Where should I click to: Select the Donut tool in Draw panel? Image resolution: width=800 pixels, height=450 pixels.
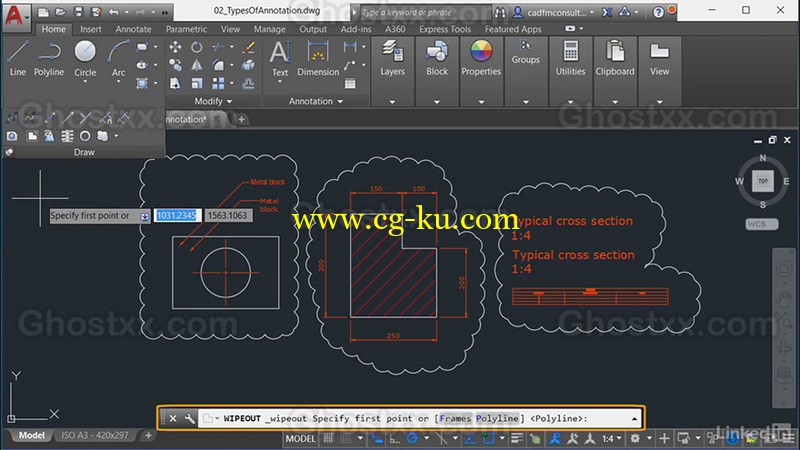(85, 136)
